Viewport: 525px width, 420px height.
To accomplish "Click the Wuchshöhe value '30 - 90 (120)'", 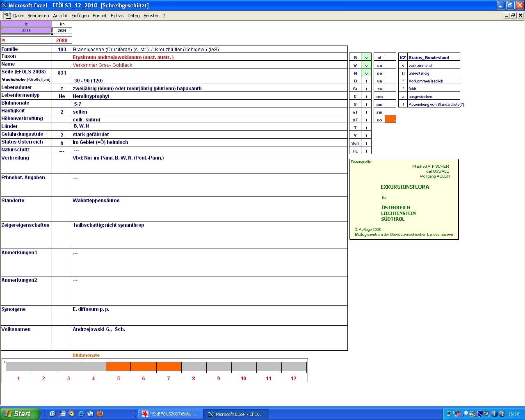I will point(88,81).
